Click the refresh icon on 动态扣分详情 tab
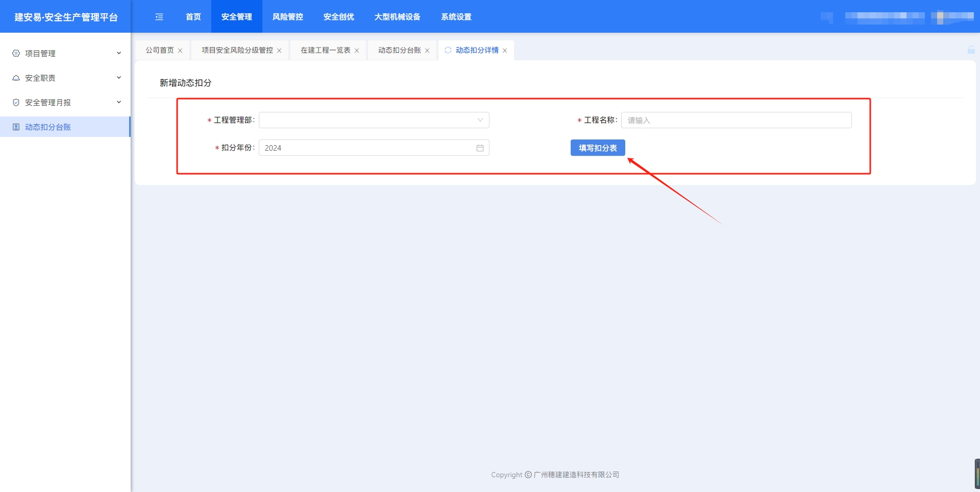The width and height of the screenshot is (980, 492). 448,50
